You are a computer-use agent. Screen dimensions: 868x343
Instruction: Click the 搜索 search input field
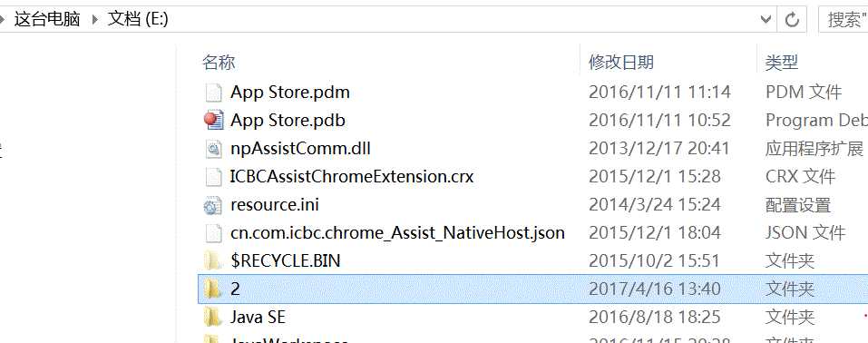(844, 20)
